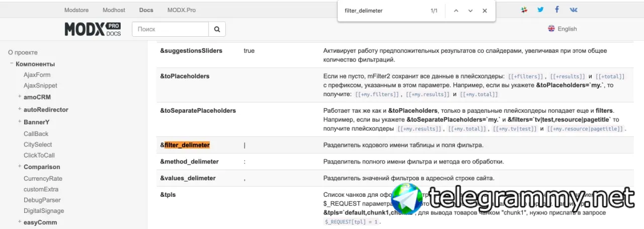Open CurrencyRate in the sidebar
This screenshot has width=644, height=229.
coord(43,179)
